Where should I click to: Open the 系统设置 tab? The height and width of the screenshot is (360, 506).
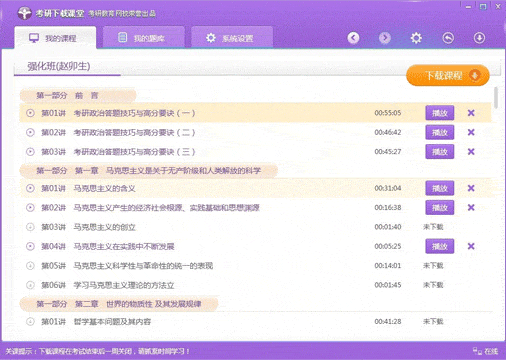[x=232, y=38]
